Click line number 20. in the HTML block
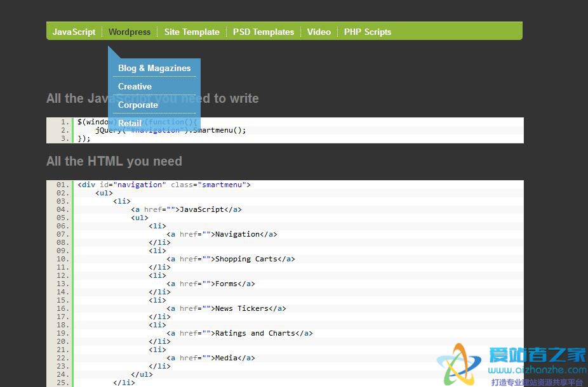This screenshot has width=588, height=387. pos(63,341)
